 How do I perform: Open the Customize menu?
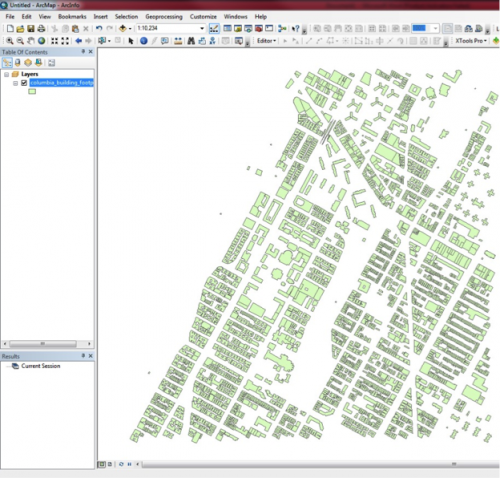pyautogui.click(x=203, y=16)
